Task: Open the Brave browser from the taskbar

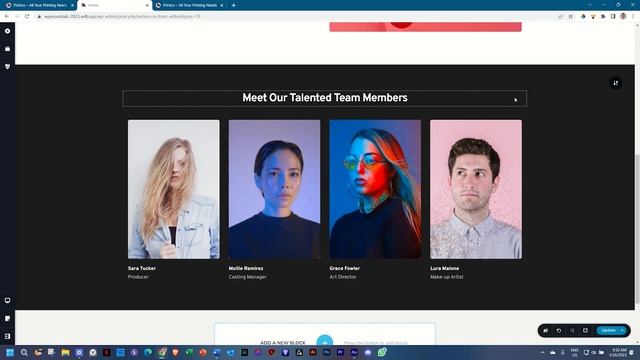Action: pos(176,352)
